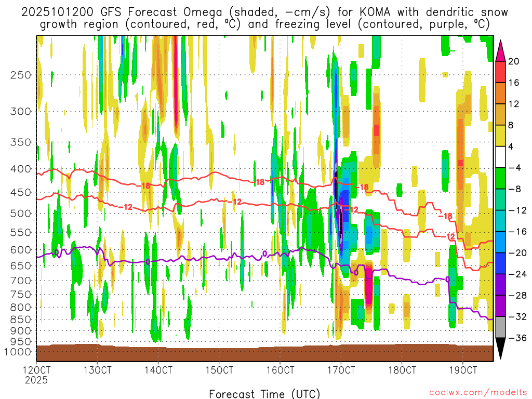Click the black arrow below the color bar
The height and width of the screenshot is (399, 532).
coord(501,349)
